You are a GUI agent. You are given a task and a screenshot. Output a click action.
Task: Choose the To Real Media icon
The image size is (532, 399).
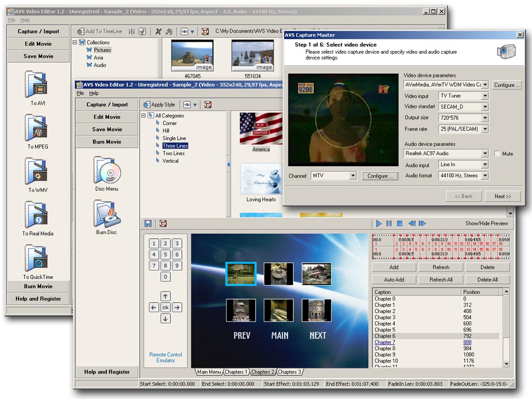37,215
